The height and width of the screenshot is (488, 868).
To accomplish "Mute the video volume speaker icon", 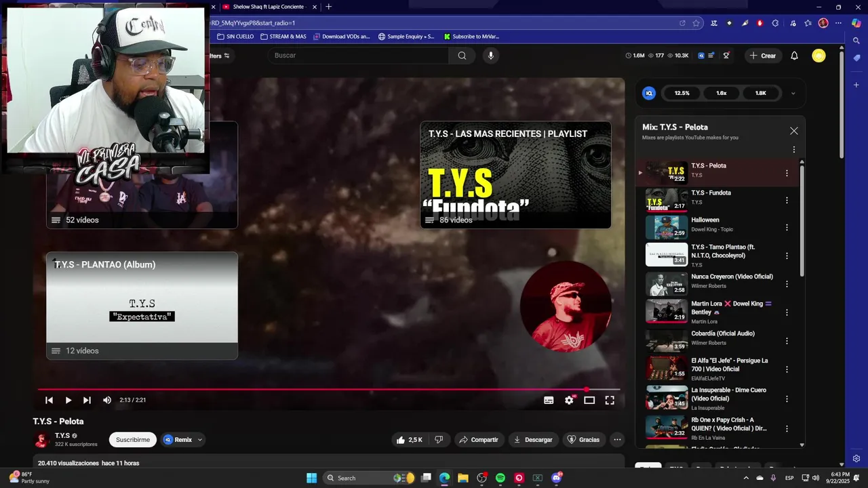I will click(106, 400).
